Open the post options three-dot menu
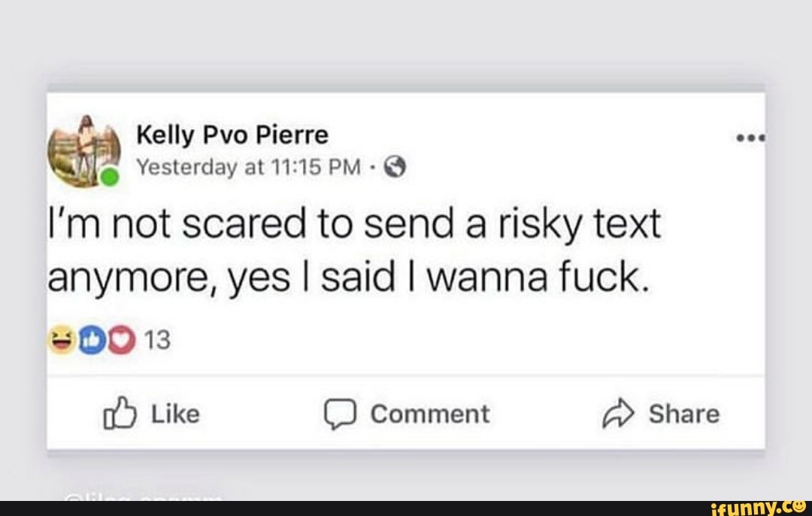This screenshot has width=812, height=516. click(x=753, y=139)
